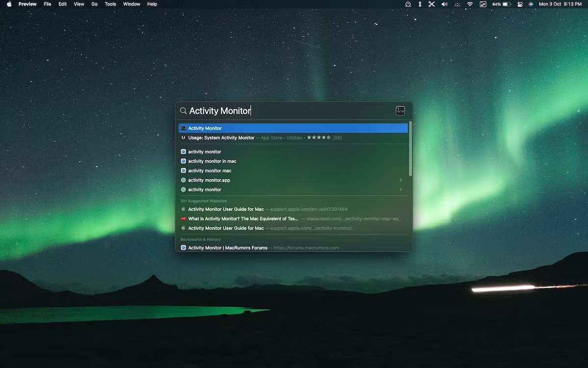This screenshot has width=588, height=368.
Task: Click the Spotlight magnifying glass icon
Action: [184, 111]
